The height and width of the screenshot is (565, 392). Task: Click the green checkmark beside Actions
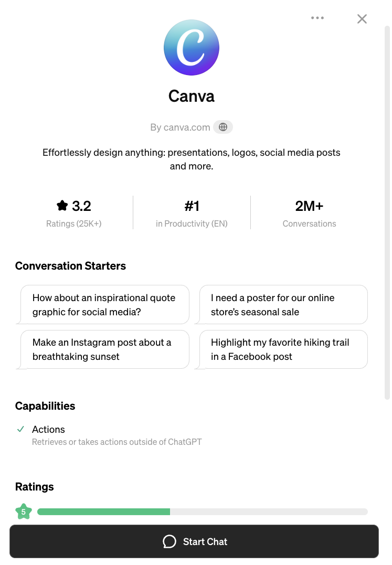(x=21, y=429)
